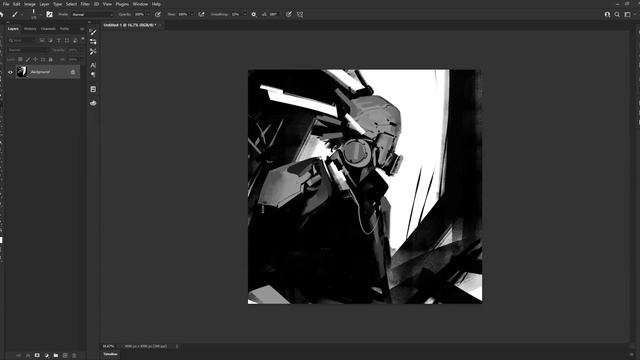Viewport: 640px width, 360px height.
Task: Filter layers by type layers icon
Action: pyautogui.click(x=59, y=40)
